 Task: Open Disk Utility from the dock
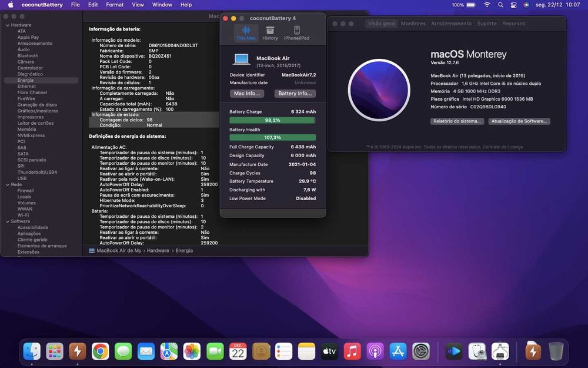477,352
